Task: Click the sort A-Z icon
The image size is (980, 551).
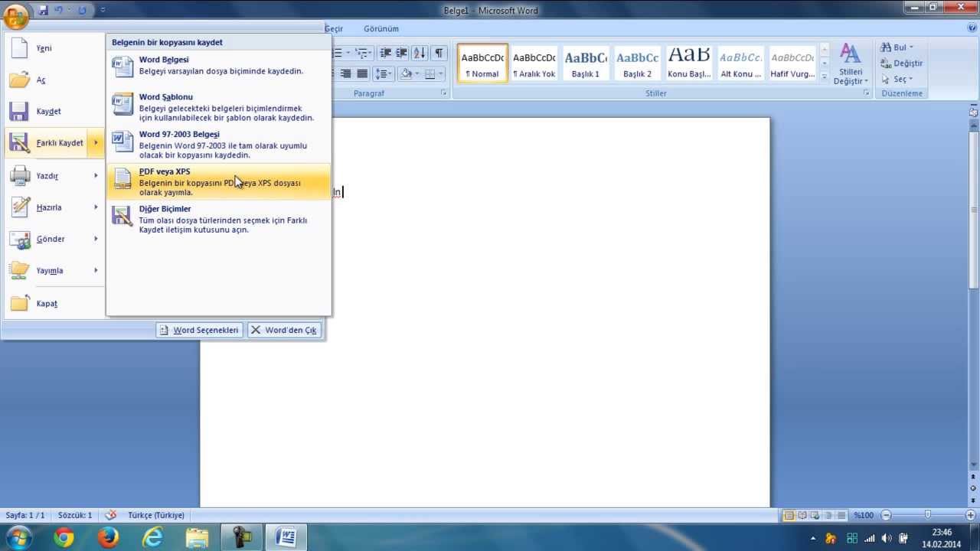Action: 420,53
